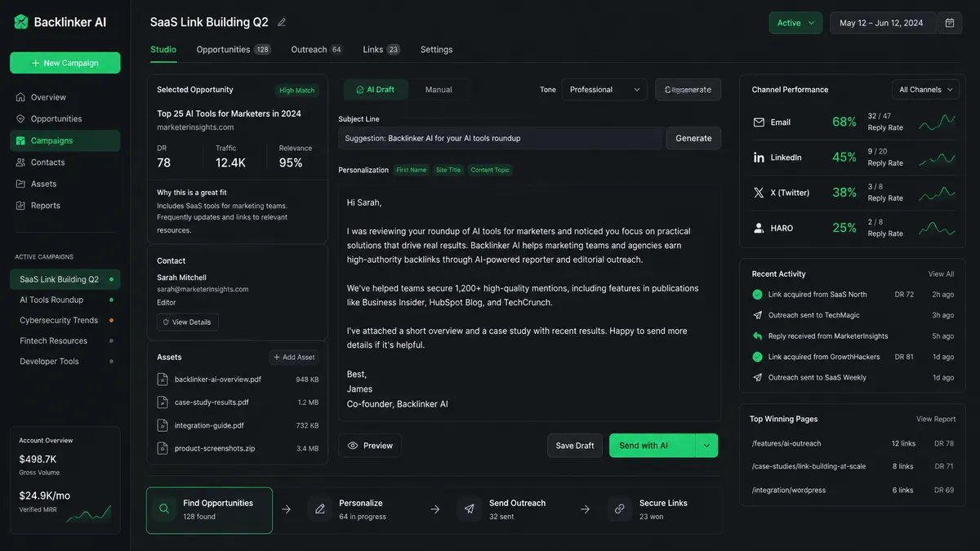Toggle the Content Topic personalization tag
980x551 pixels.
[x=490, y=170]
